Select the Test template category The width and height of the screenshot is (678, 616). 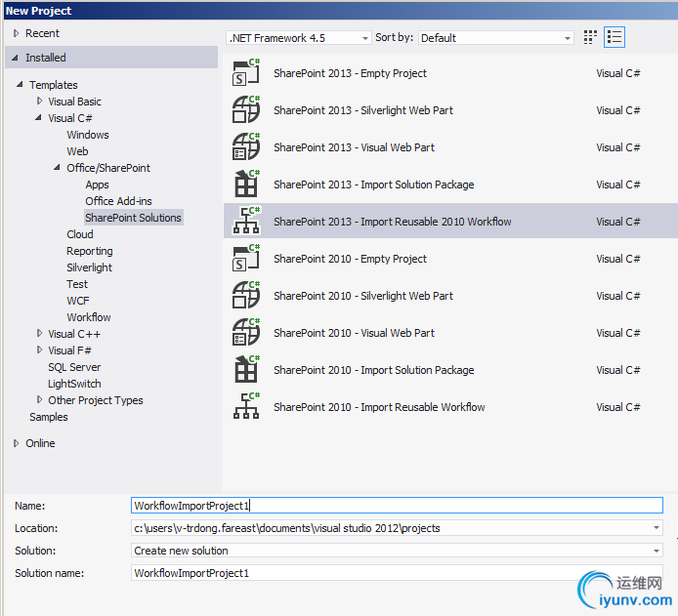(77, 284)
